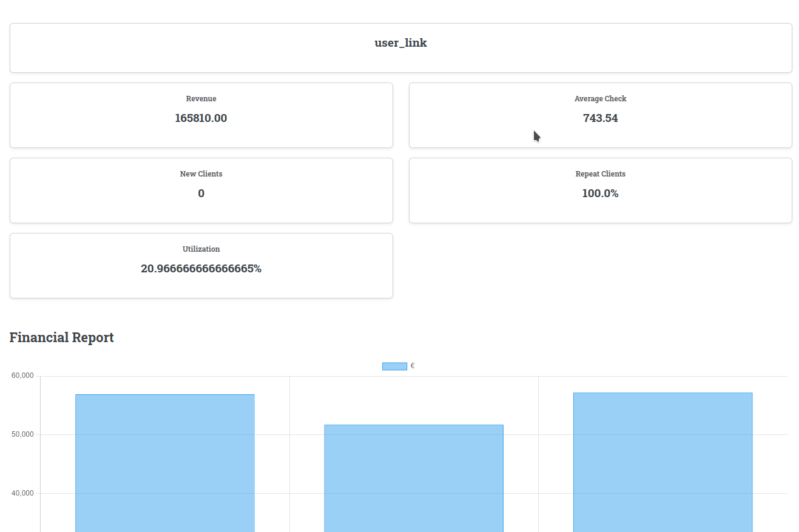This screenshot has width=799, height=532.
Task: Click the New Clients value 0
Action: pyautogui.click(x=201, y=194)
